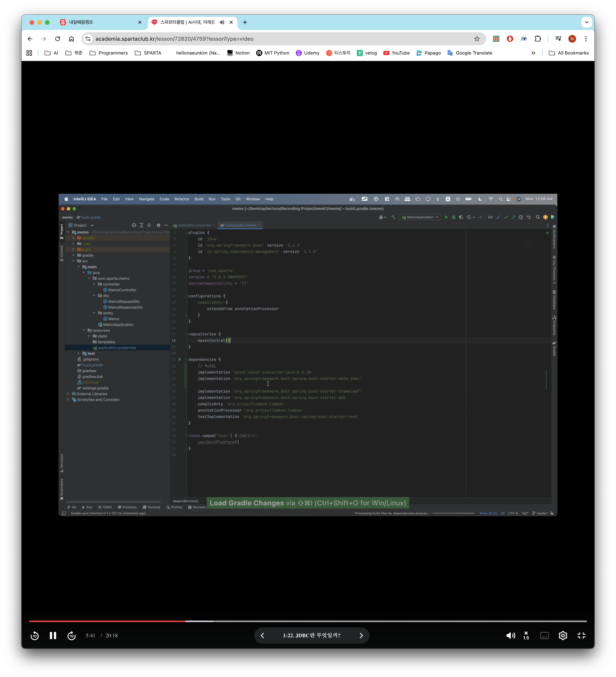Open the media control icon in toolbar
616x677 pixels.
[x=558, y=39]
